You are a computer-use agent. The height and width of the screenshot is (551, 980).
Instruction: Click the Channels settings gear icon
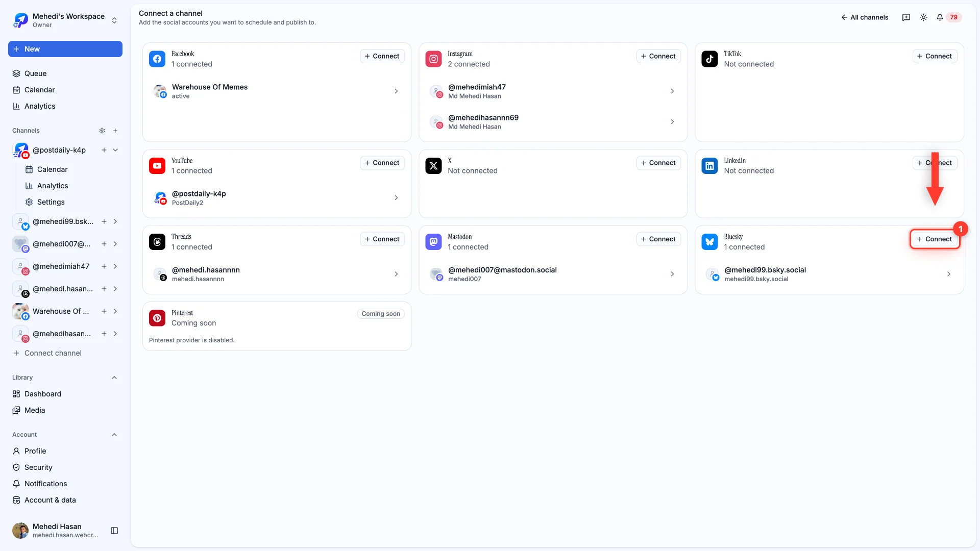click(x=102, y=131)
